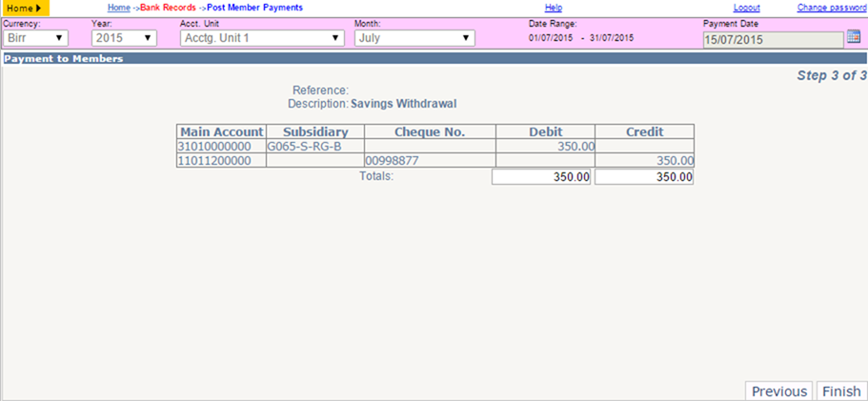Select Post Member Payments breadcrumb item

(x=254, y=8)
